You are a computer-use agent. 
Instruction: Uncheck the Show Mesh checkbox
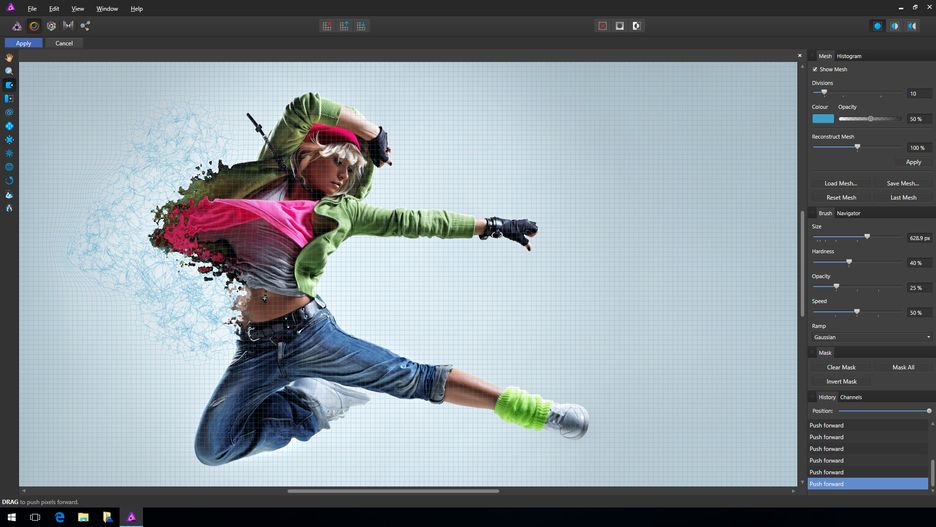pyautogui.click(x=815, y=69)
